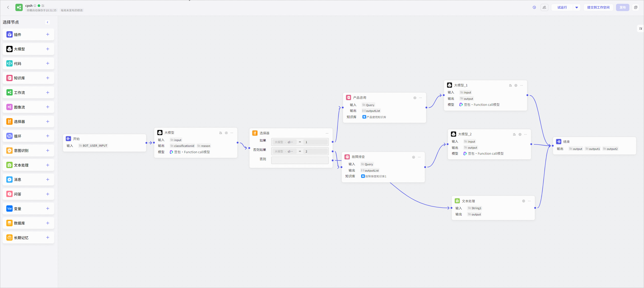The height and width of the screenshot is (288, 644).
Task: Open the collaborators icon in top bar
Action: point(544,7)
